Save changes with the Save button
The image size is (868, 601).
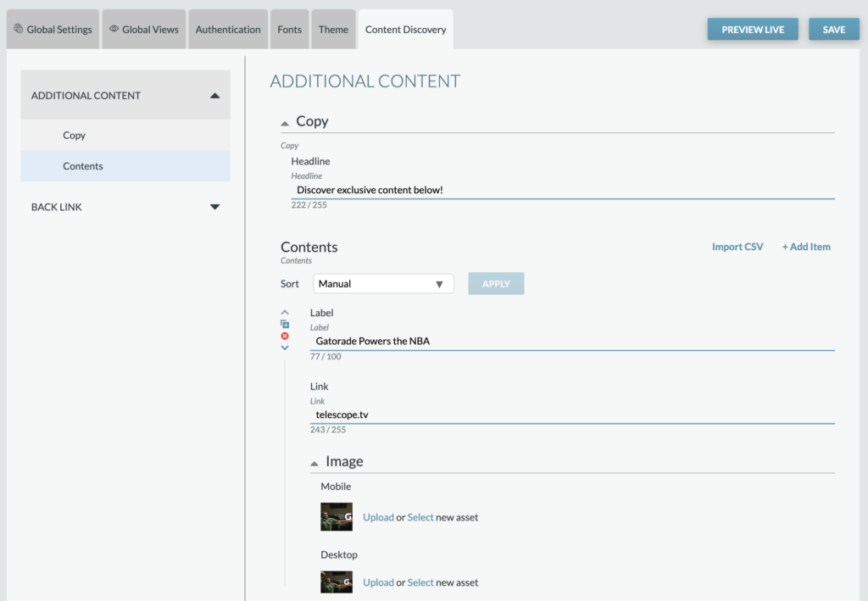pyautogui.click(x=834, y=30)
